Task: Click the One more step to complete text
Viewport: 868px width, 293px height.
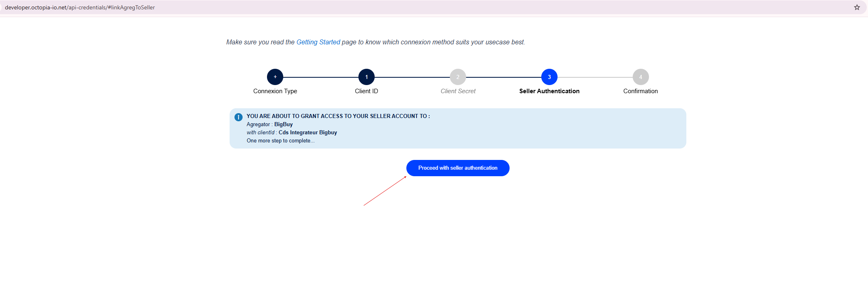Action: 280,141
